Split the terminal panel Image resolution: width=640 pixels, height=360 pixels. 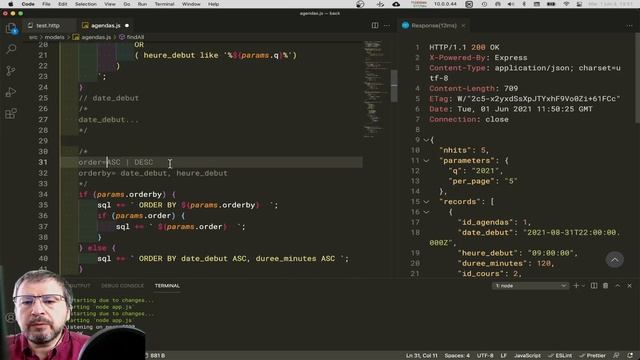click(x=594, y=286)
